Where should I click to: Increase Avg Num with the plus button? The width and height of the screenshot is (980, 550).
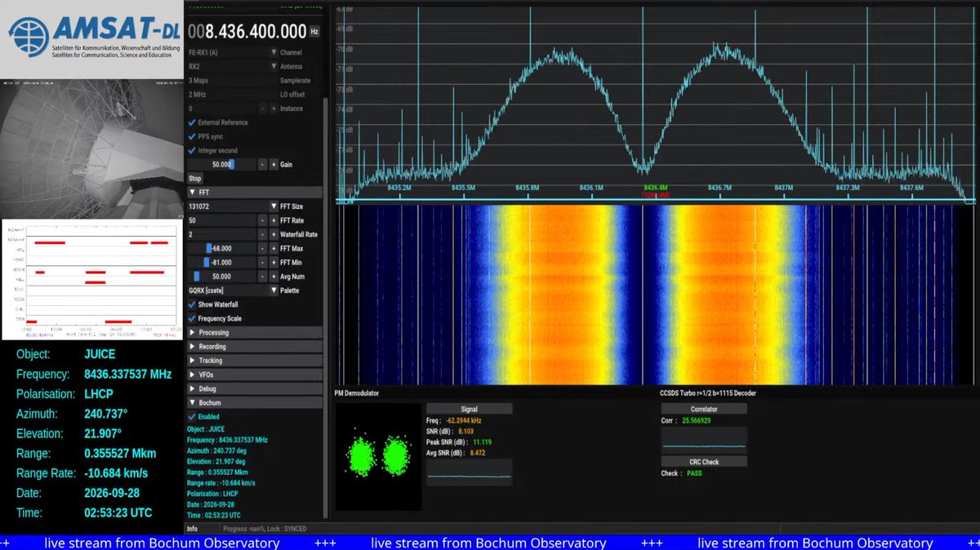274,277
